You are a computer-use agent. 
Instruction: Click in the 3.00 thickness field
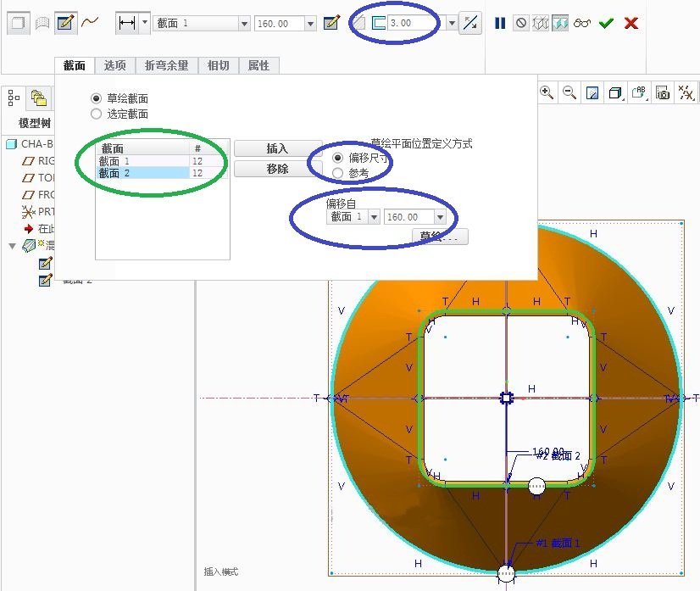(x=416, y=23)
